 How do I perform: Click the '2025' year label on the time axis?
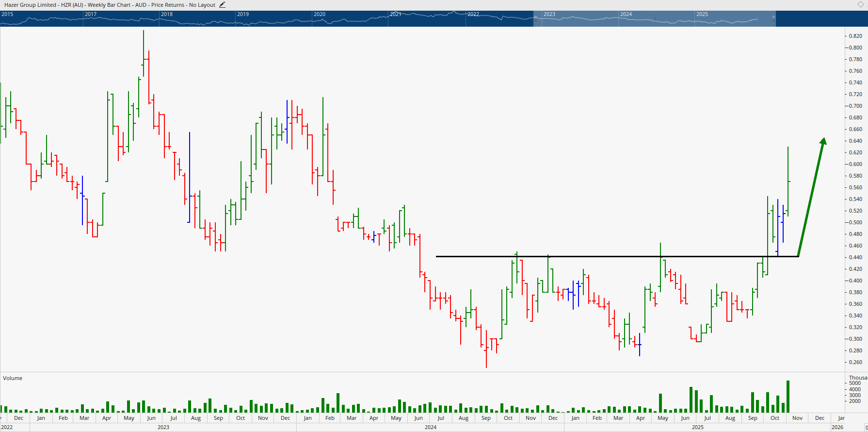(x=698, y=427)
